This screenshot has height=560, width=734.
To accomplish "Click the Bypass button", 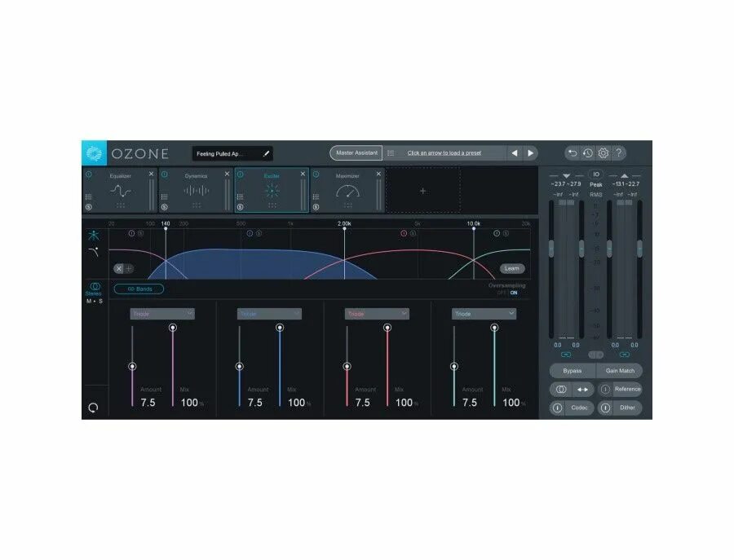I will pyautogui.click(x=572, y=371).
